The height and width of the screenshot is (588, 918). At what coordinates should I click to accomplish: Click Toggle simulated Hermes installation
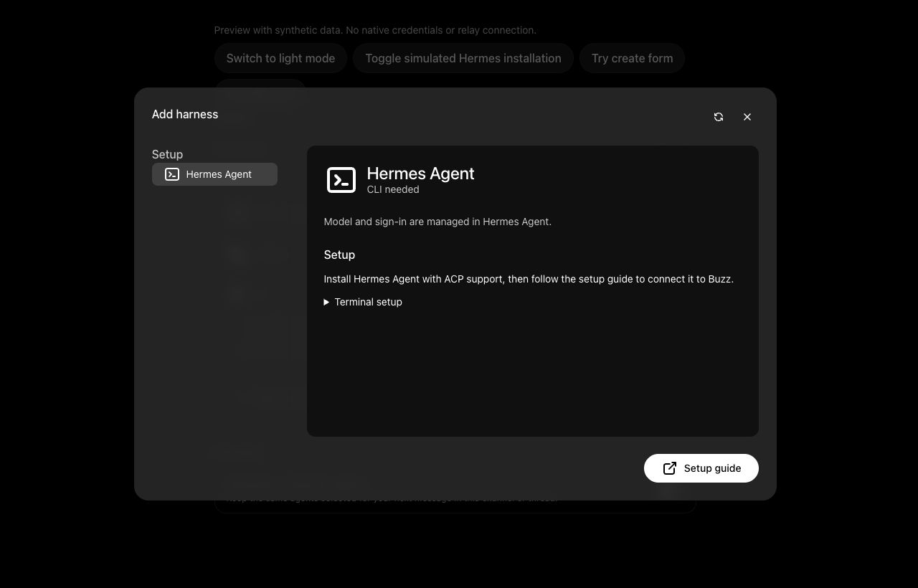463,58
